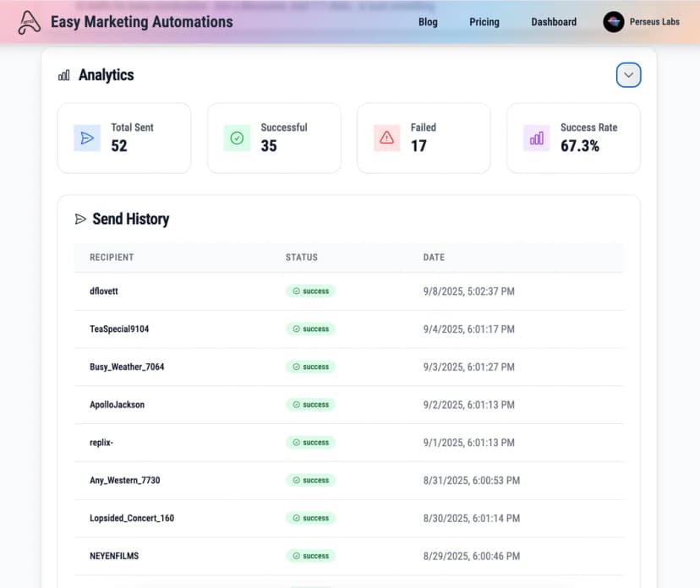This screenshot has width=700, height=588.
Task: Open the Blog page
Action: coord(428,22)
